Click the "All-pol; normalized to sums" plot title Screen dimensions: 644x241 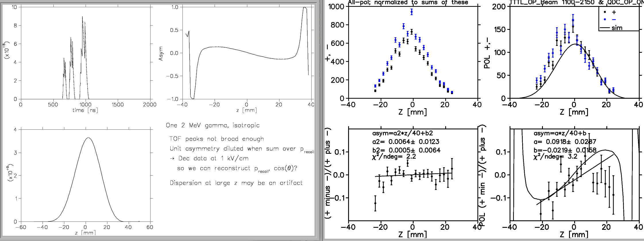click(408, 3)
